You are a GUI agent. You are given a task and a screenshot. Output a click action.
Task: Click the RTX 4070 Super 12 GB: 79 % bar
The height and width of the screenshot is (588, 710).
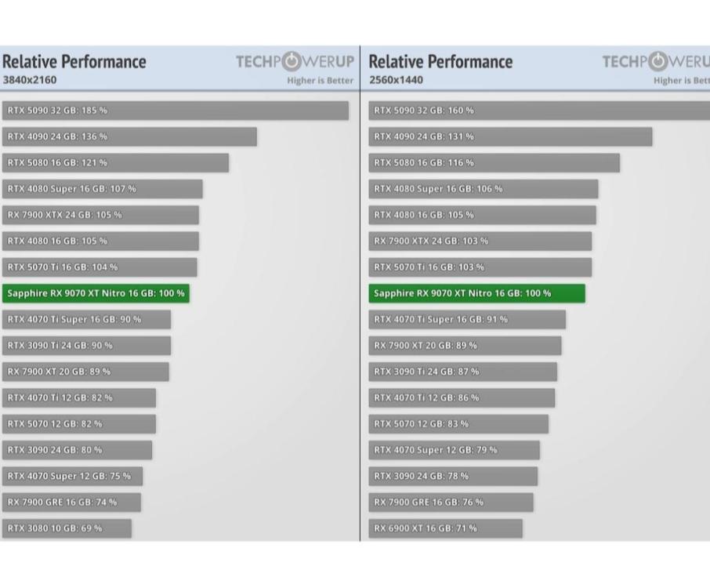click(x=454, y=450)
